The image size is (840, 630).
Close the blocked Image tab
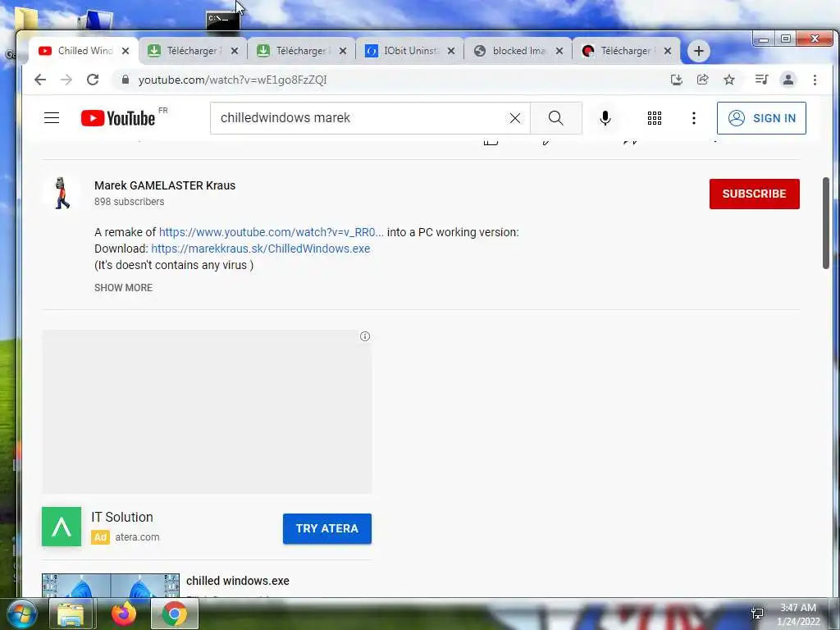[559, 51]
